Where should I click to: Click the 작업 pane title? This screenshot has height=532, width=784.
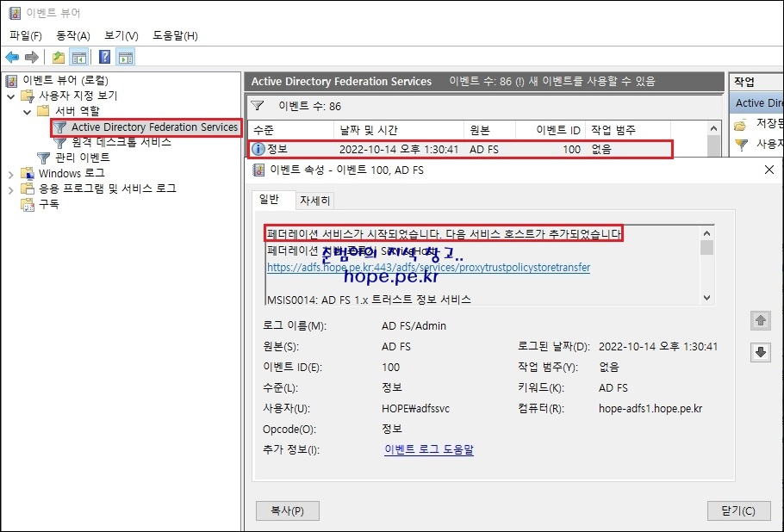pyautogui.click(x=744, y=82)
